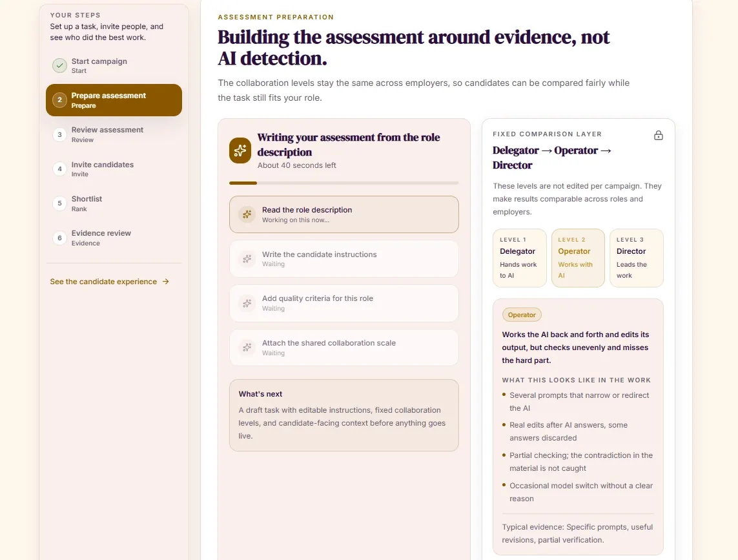Select the Prepare assessment step

114,100
